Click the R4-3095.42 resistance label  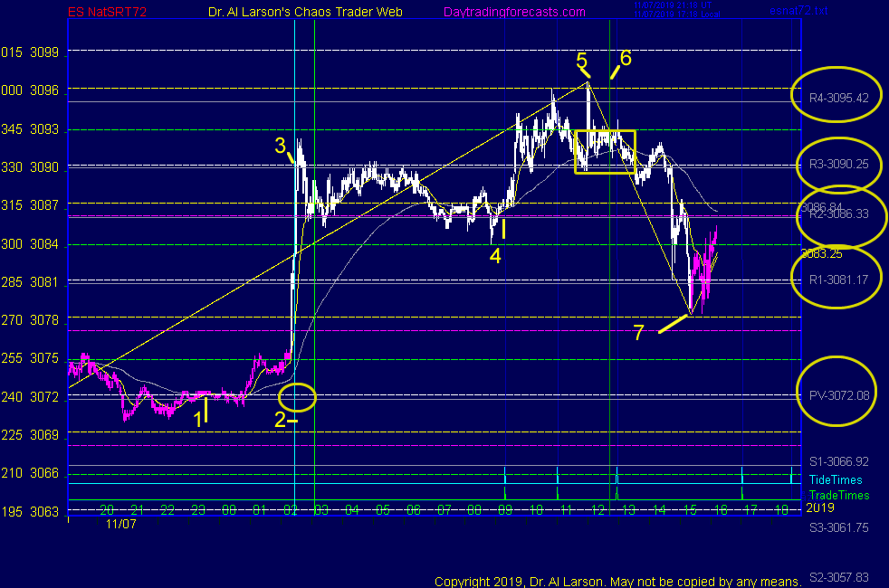838,98
